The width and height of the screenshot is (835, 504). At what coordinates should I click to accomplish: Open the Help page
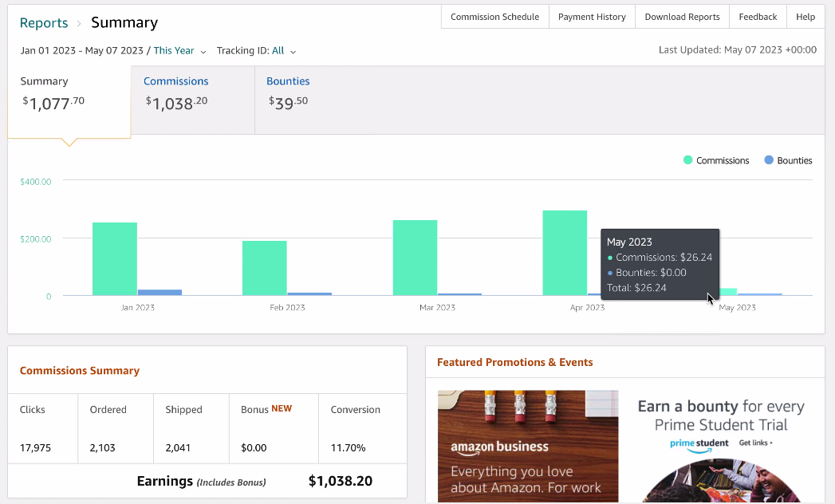coord(805,17)
